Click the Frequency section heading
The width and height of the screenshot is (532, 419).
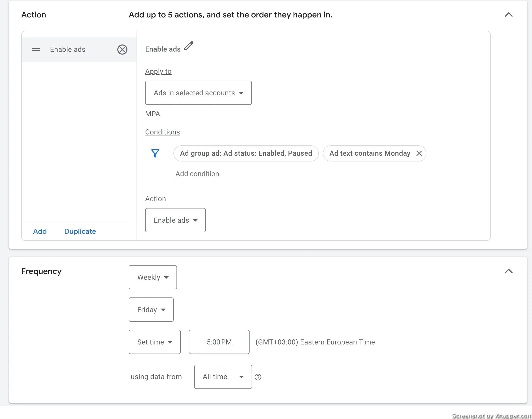point(41,271)
